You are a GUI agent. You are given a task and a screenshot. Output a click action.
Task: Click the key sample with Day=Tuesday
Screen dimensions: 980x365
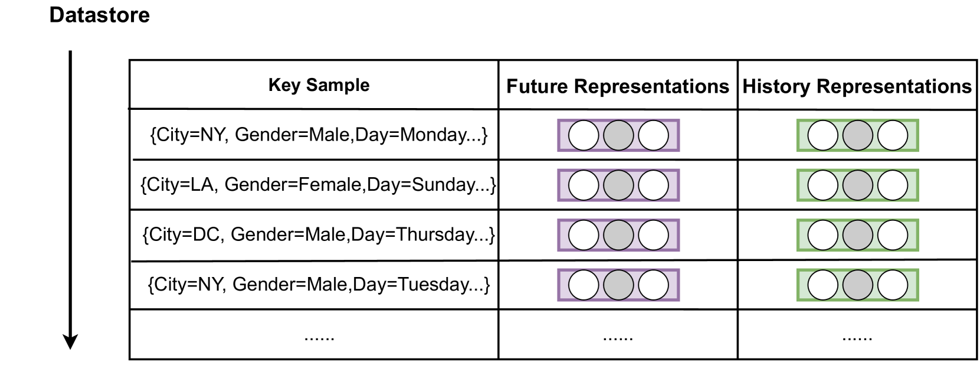(x=319, y=285)
